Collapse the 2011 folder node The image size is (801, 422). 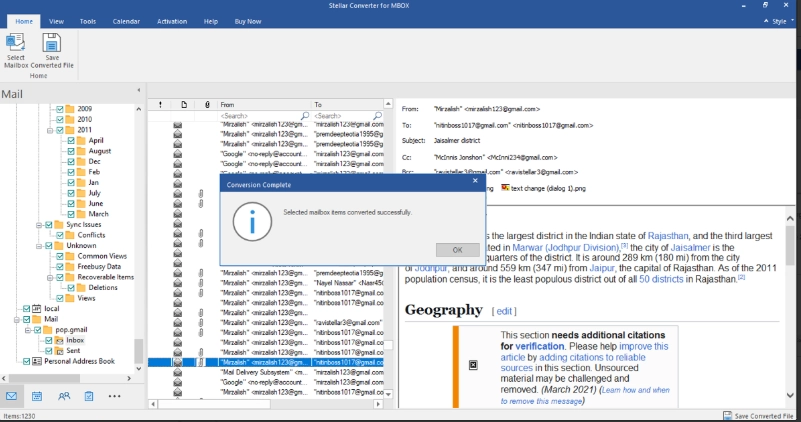click(x=50, y=130)
